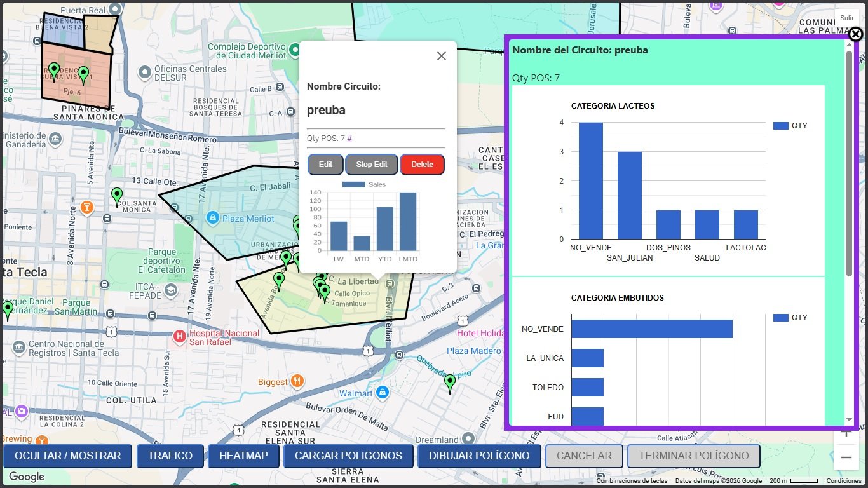Click Stop Edit button
Image resolution: width=868 pixels, height=488 pixels.
click(372, 165)
